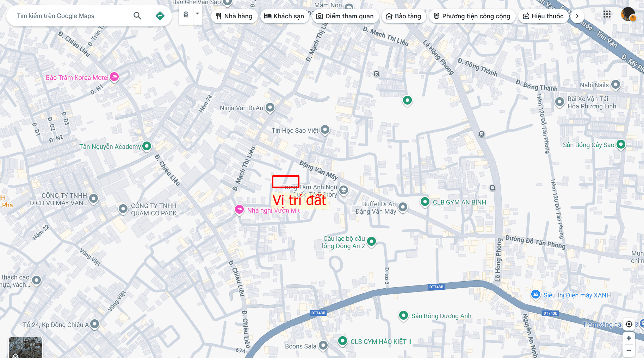
Task: Zoom out with the minus button
Action: [629, 350]
